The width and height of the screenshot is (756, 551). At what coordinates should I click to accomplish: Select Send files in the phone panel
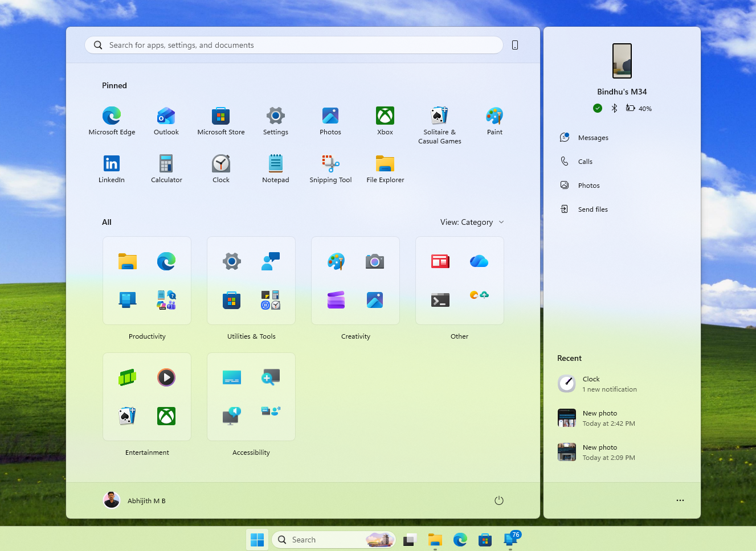tap(592, 209)
